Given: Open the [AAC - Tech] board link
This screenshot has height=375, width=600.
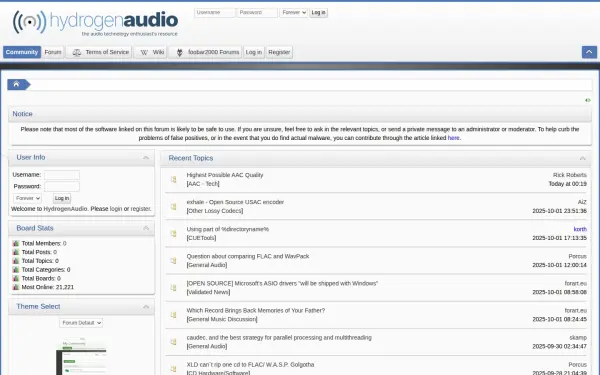Looking at the screenshot, I should click(x=203, y=184).
